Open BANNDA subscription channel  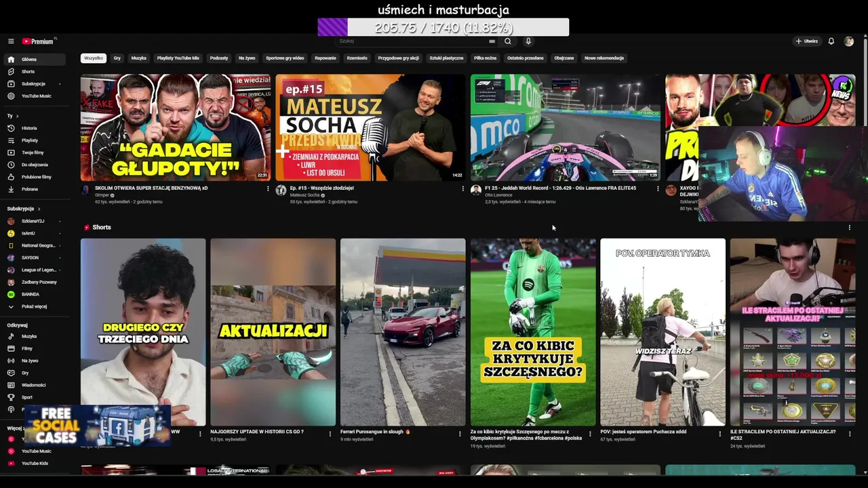click(x=34, y=294)
